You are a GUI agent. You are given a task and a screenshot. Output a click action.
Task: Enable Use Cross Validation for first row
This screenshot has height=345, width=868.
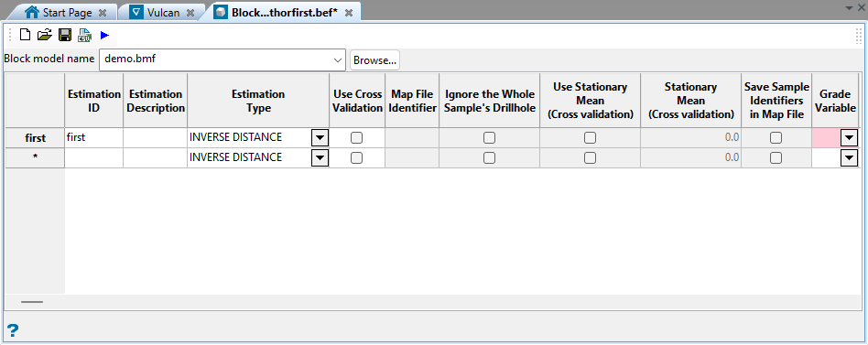[357, 137]
